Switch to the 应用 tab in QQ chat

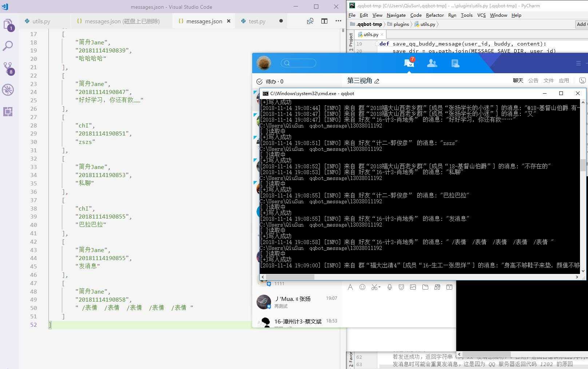point(564,81)
